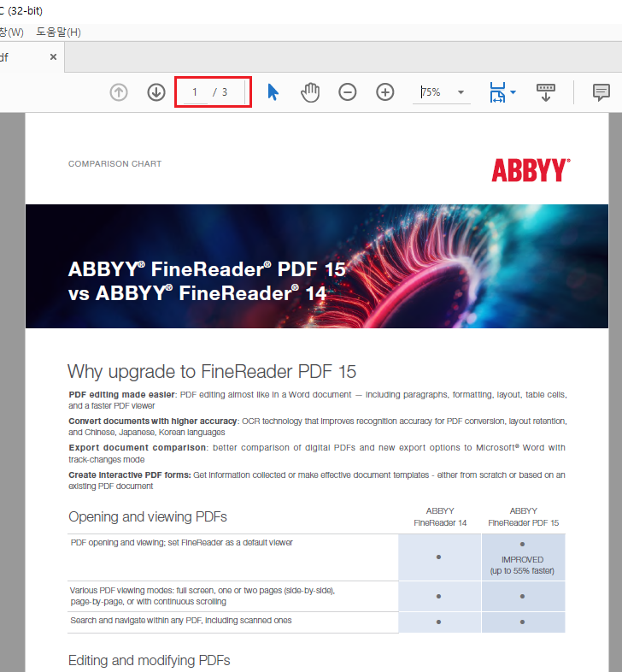This screenshot has height=672, width=622.
Task: Click the current page number field
Action: [196, 92]
